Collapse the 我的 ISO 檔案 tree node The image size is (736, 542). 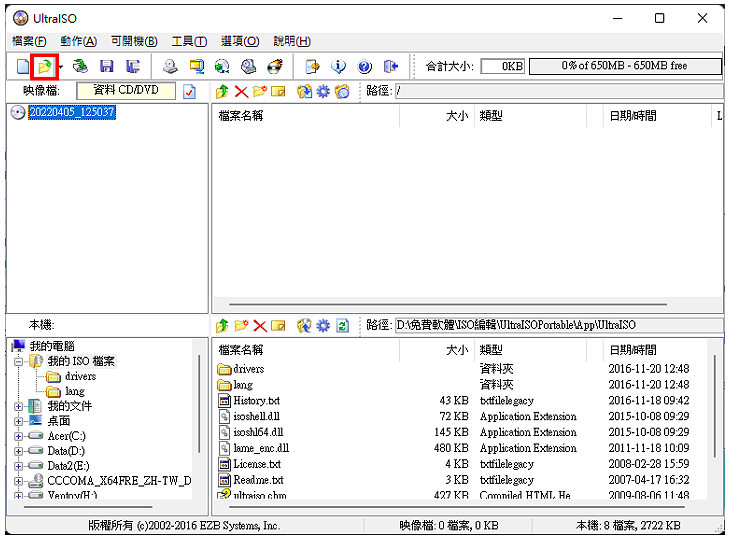[x=18, y=362]
